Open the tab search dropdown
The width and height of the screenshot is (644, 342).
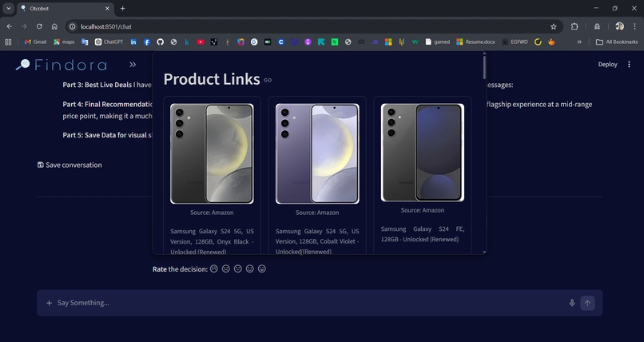pyautogui.click(x=8, y=8)
